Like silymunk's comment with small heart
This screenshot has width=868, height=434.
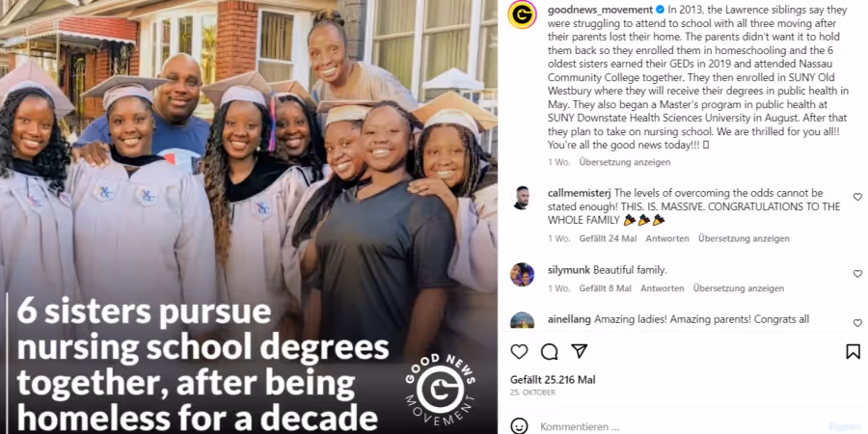click(857, 274)
